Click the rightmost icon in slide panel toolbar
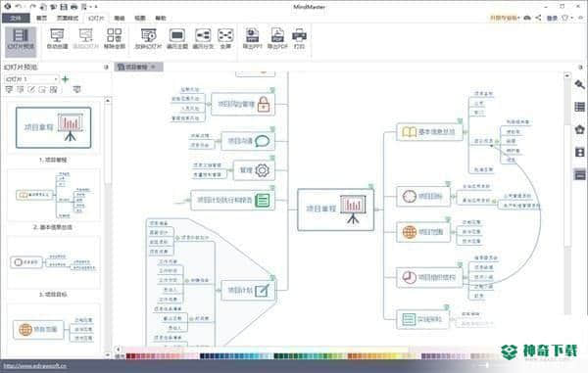The image size is (588, 373). [76, 89]
